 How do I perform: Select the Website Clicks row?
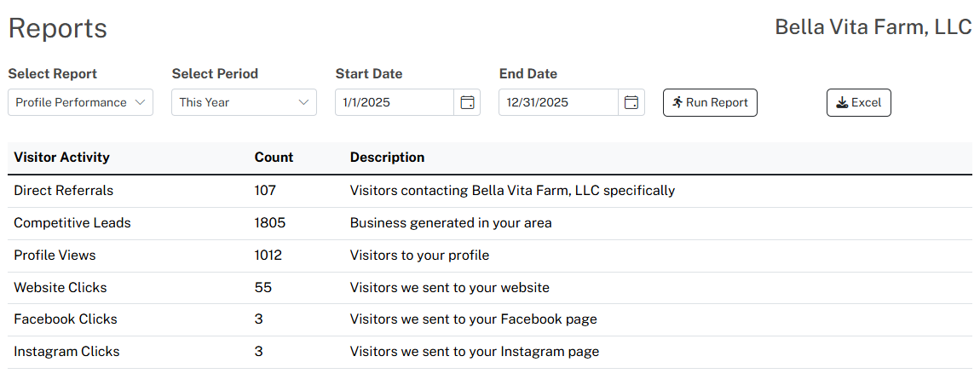tap(490, 288)
